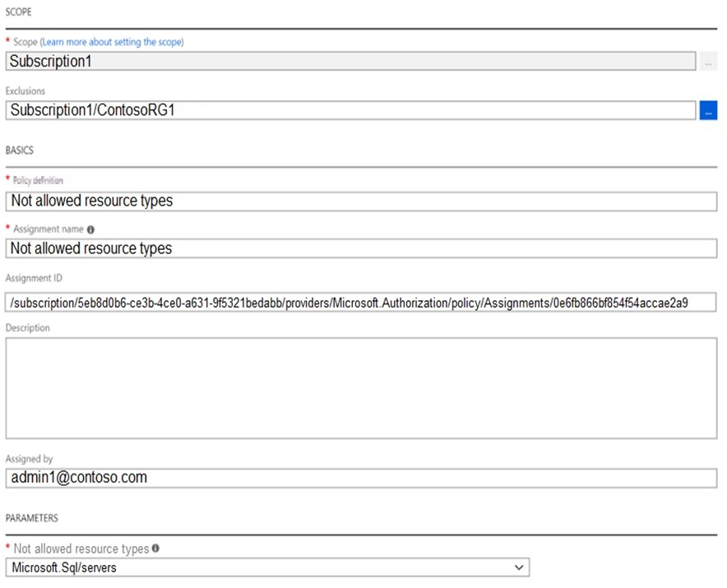Show the info tooltip next to Assignment name
Viewport: 727px width, 588px height.
click(90, 229)
